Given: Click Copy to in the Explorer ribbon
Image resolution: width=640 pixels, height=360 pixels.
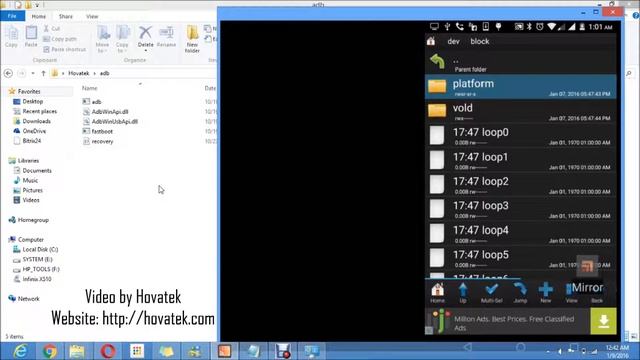Looking at the screenshot, I should [122, 39].
